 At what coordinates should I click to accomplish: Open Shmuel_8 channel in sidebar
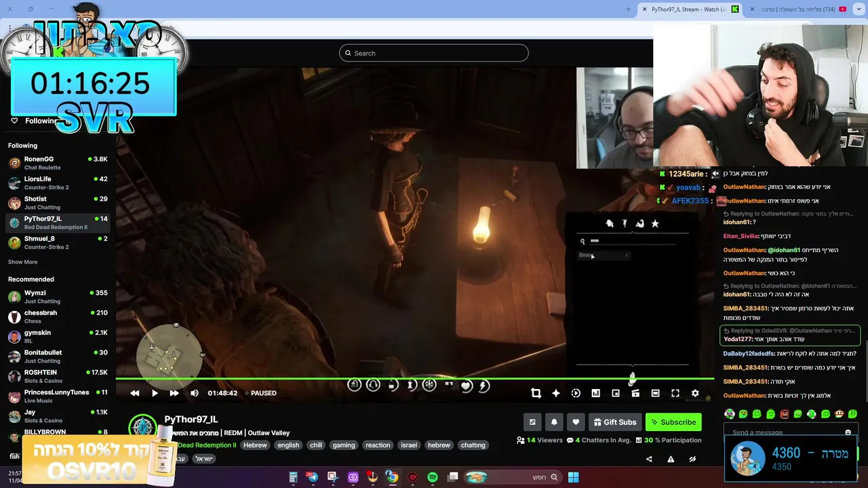tap(58, 243)
